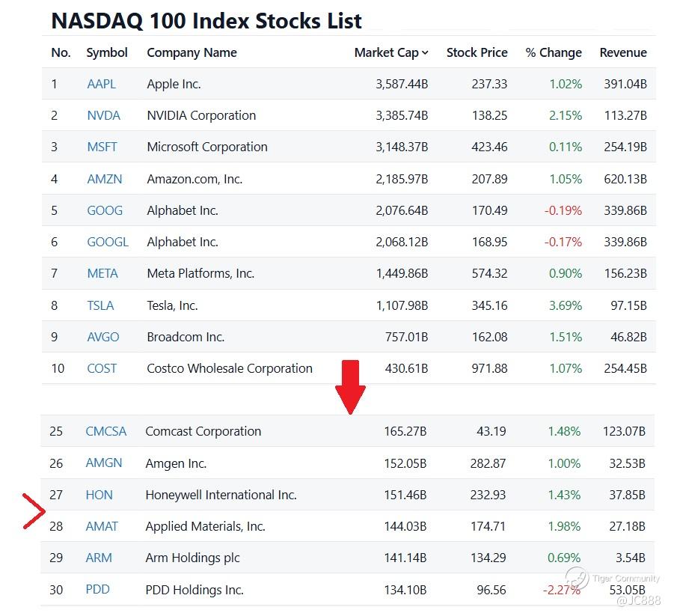Sort by the Revenue column header
The image size is (674, 616).
coord(622,52)
